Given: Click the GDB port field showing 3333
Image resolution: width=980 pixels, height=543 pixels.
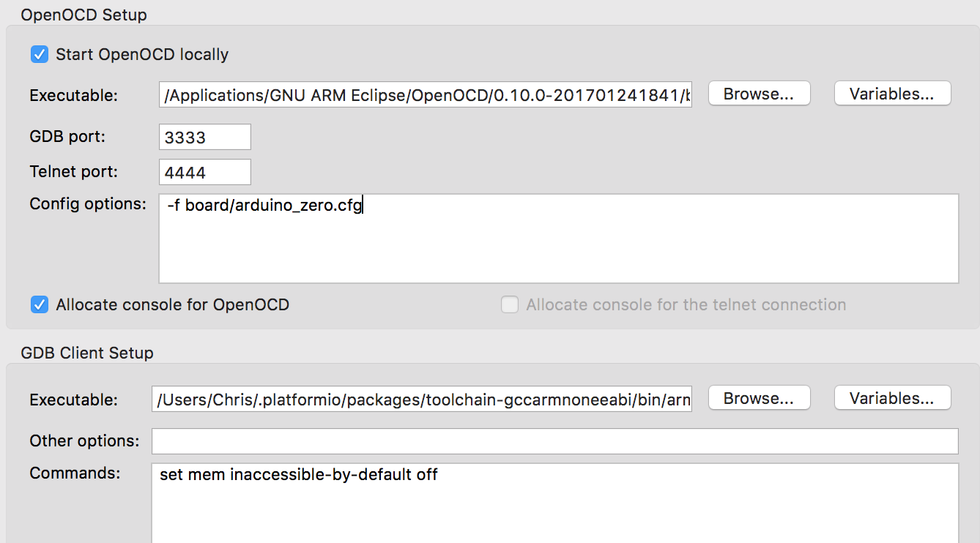Looking at the screenshot, I should click(x=204, y=137).
